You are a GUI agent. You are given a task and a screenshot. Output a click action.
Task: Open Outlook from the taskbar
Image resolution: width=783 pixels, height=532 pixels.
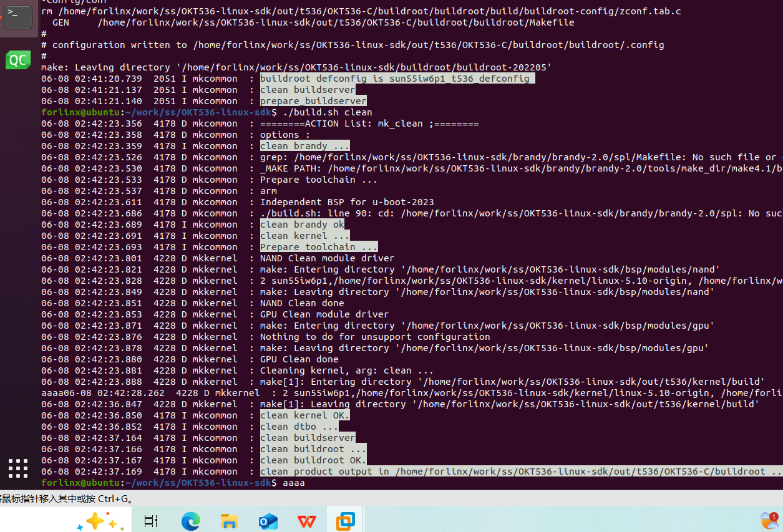268,521
